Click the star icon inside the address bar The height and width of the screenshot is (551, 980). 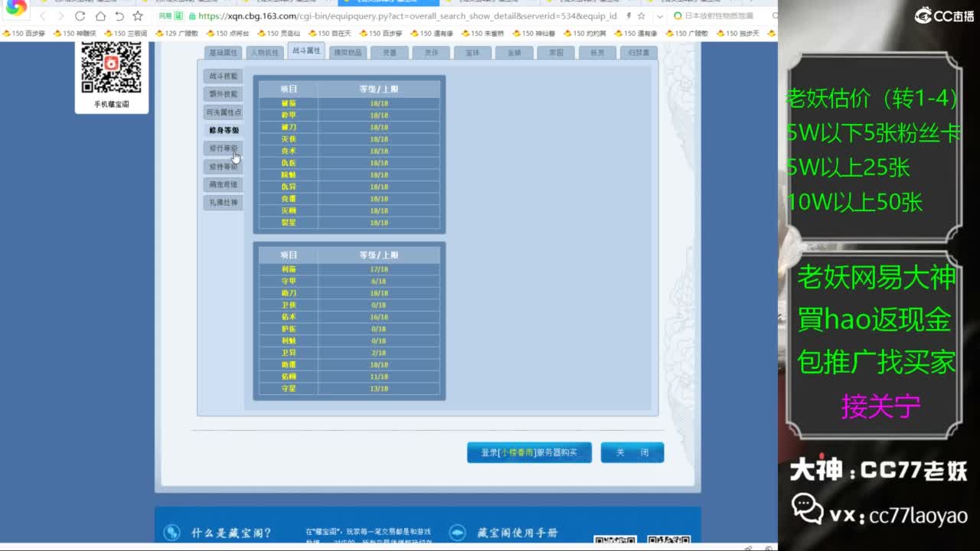[643, 16]
